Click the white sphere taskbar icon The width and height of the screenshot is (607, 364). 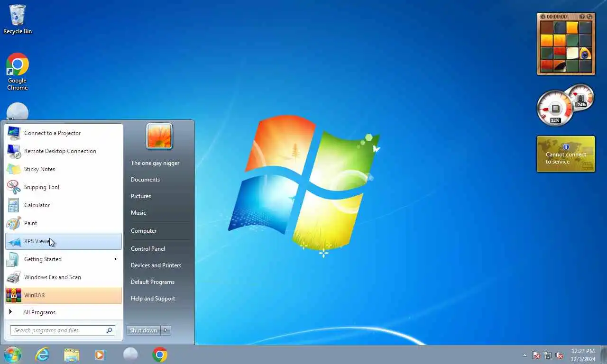point(130,355)
